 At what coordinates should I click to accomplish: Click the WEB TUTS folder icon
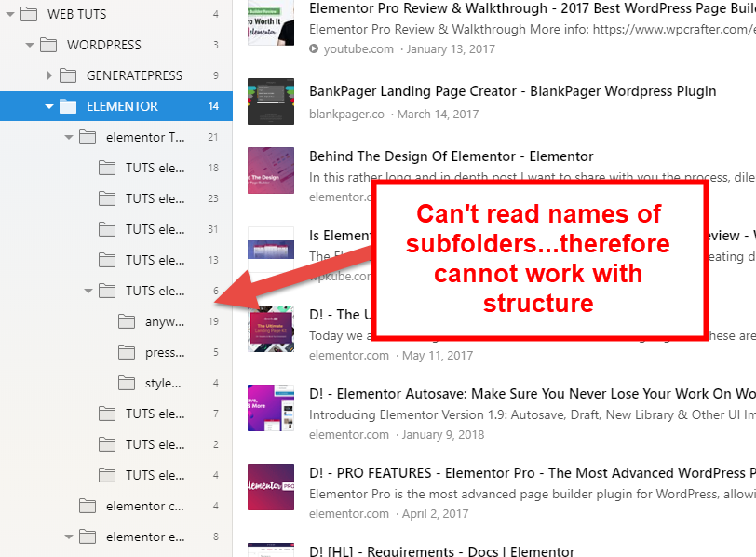[x=29, y=14]
